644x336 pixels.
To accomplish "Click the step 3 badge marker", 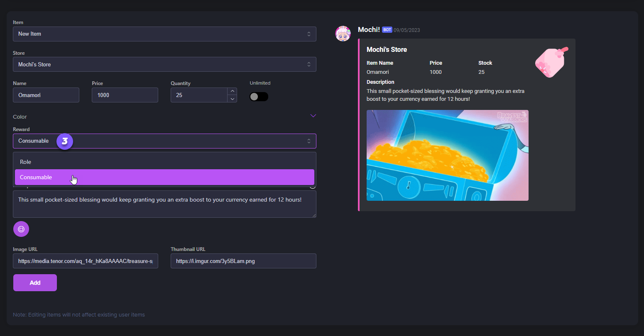I will 65,141.
